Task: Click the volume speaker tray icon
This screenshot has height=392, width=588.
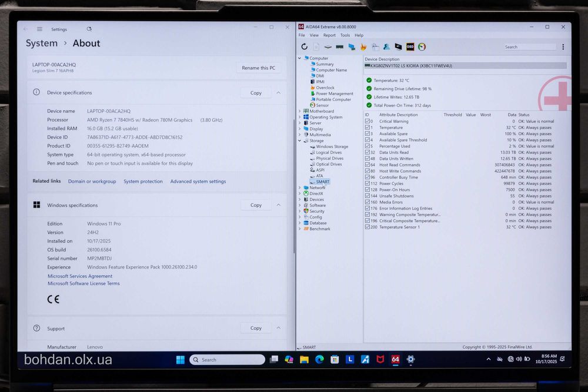Action: coord(519,359)
